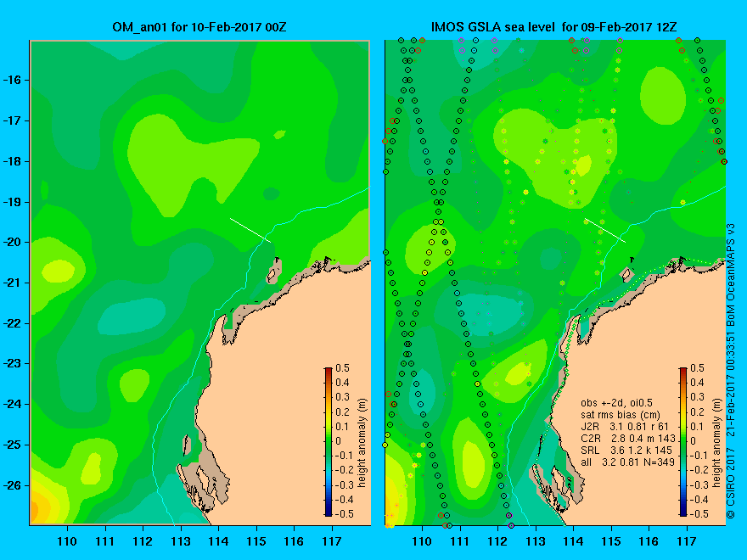
Task: Select the 'SRL 3.6 1.2 k 145' statistics row
Action: click(626, 451)
